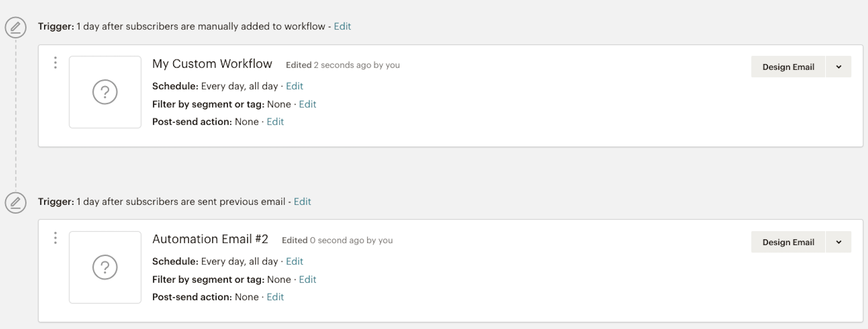Edit the sent previous email trigger
This screenshot has width=868, height=329.
(x=302, y=201)
